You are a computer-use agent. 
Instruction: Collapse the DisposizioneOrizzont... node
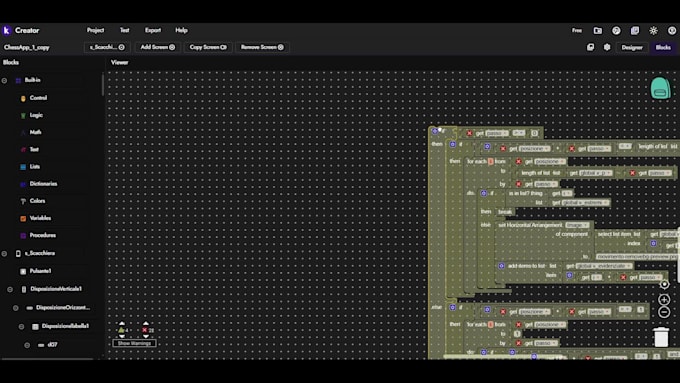pos(16,308)
